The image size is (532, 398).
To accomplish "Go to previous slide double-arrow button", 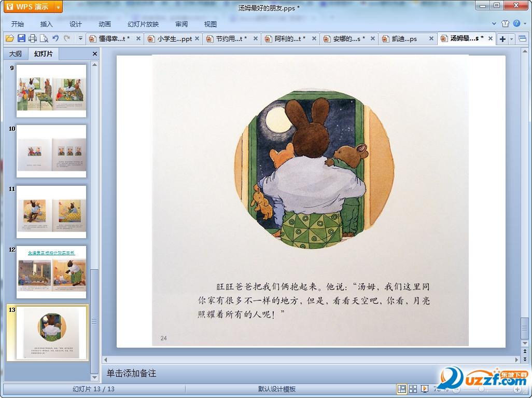I will (525, 351).
